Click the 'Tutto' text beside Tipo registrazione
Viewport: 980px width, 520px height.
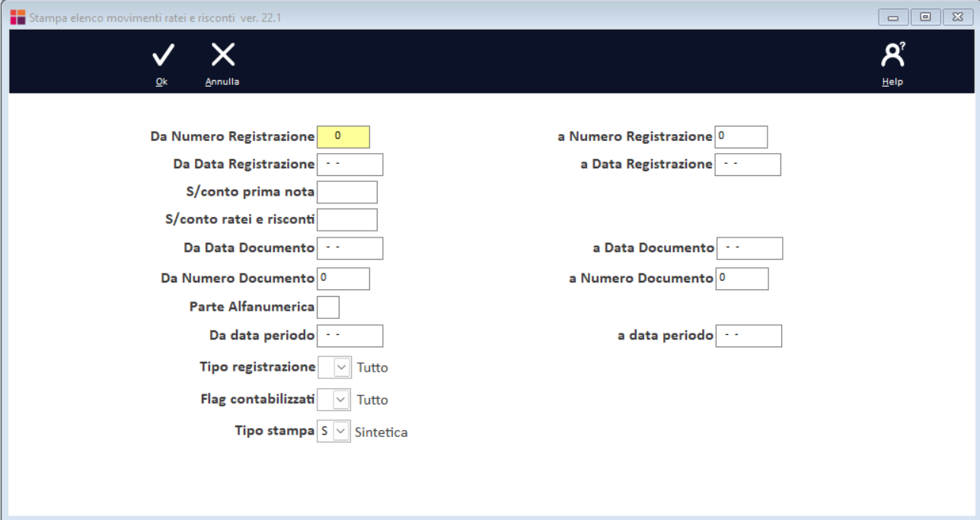coord(372,368)
